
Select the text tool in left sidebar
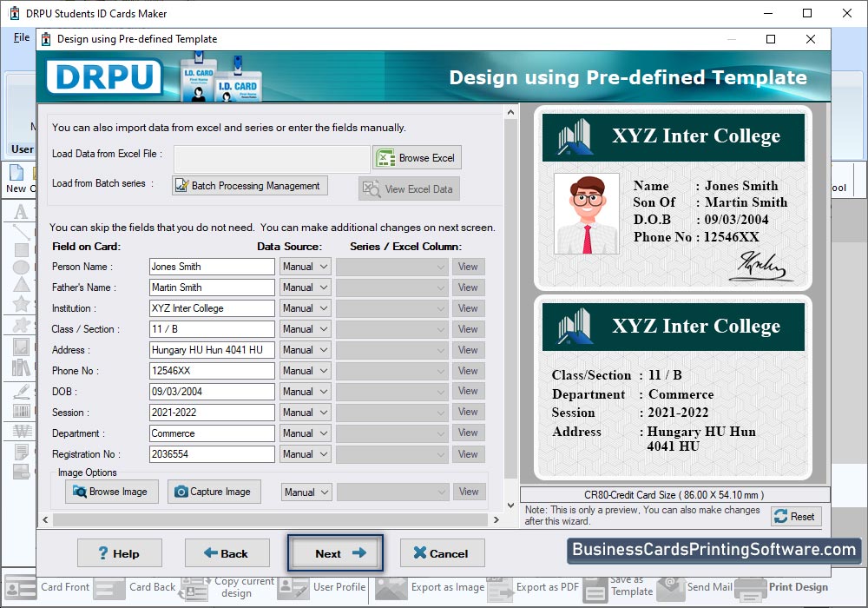click(21, 211)
